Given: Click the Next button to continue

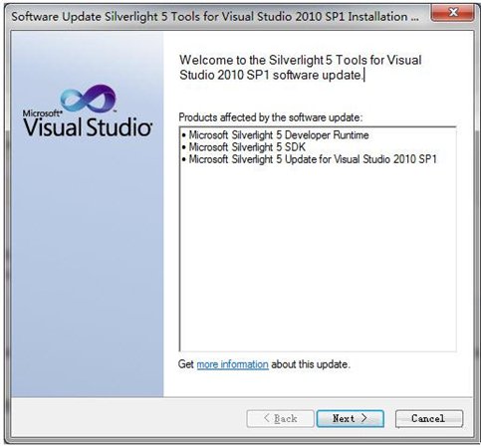Looking at the screenshot, I should pos(351,418).
